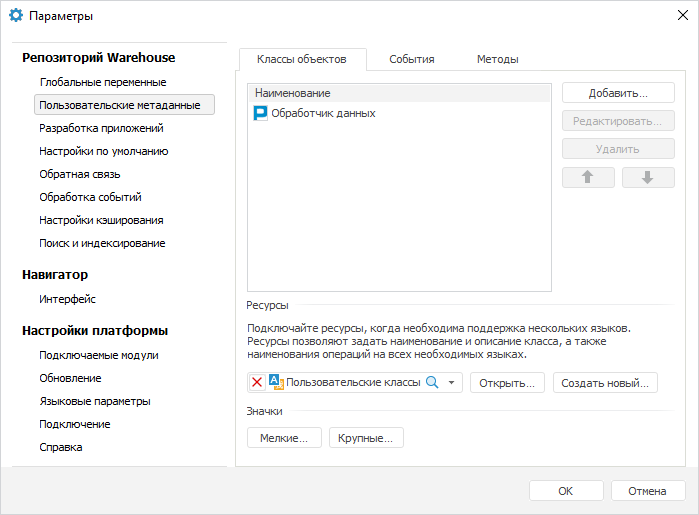Switch to the События tab
The width and height of the screenshot is (699, 515).
coord(411,59)
